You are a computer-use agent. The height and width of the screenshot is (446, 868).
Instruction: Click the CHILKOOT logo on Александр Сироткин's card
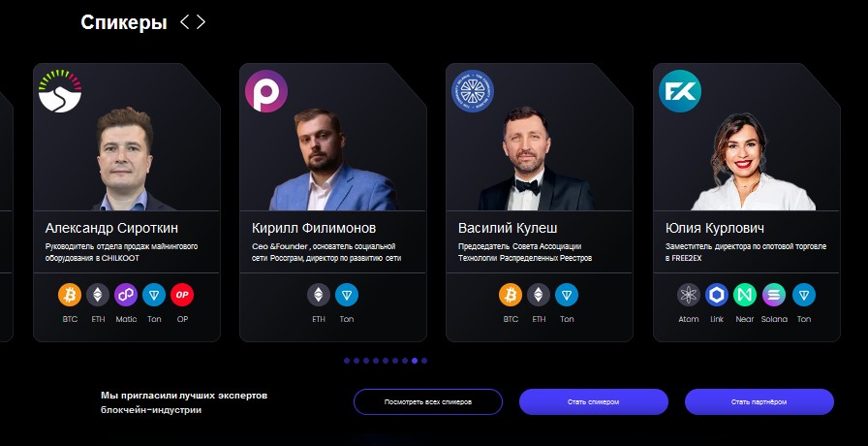[x=60, y=91]
